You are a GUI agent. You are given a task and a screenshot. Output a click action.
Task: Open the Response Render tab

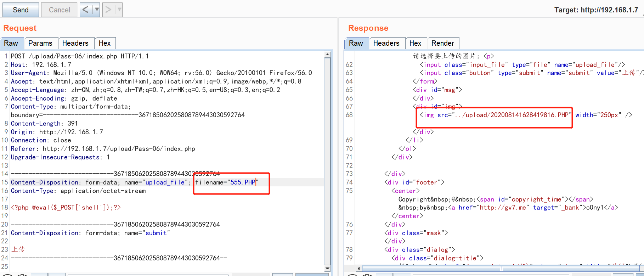point(443,43)
